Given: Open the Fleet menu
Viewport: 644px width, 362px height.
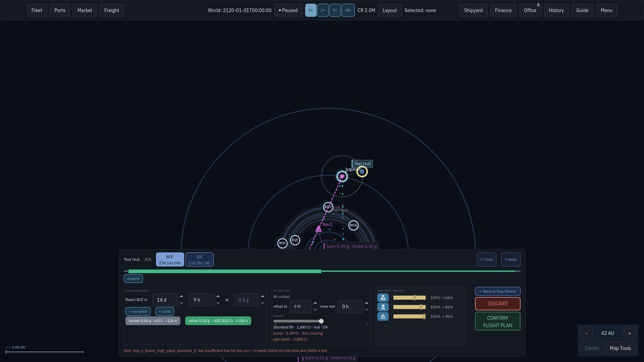Looking at the screenshot, I should pyautogui.click(x=37, y=10).
